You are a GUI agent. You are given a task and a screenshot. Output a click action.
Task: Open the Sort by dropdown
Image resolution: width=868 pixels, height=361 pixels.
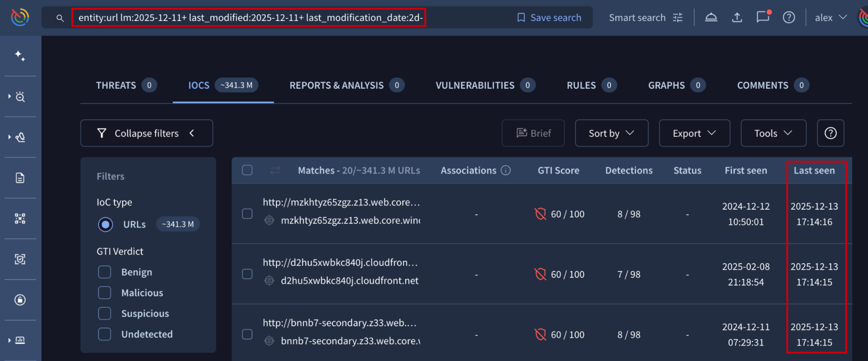611,133
